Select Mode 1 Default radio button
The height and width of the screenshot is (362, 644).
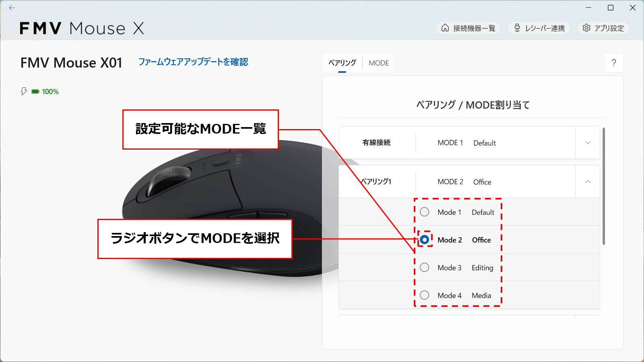pos(424,212)
